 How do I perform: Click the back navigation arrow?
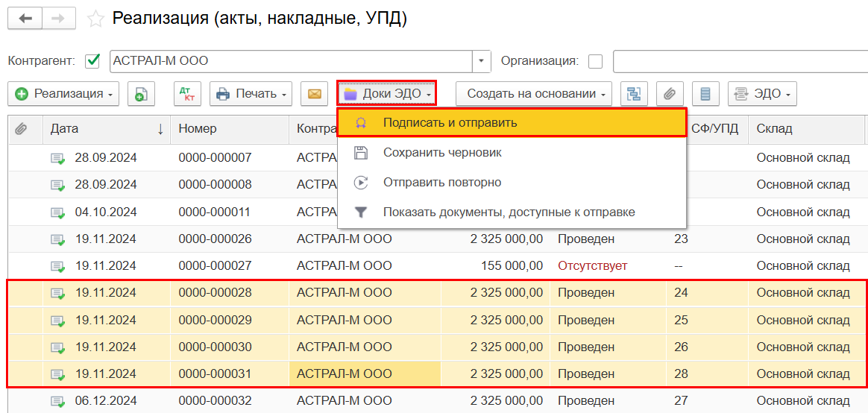[x=25, y=19]
